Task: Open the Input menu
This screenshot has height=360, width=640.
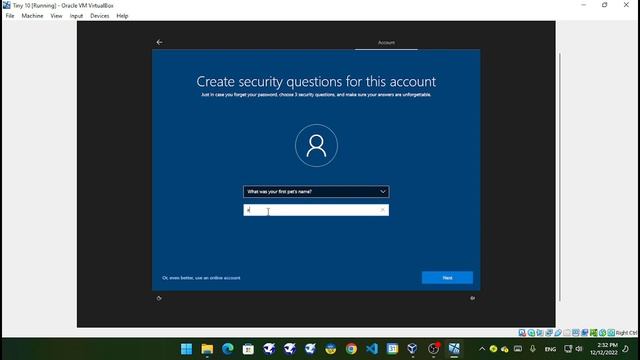Action: 76,16
